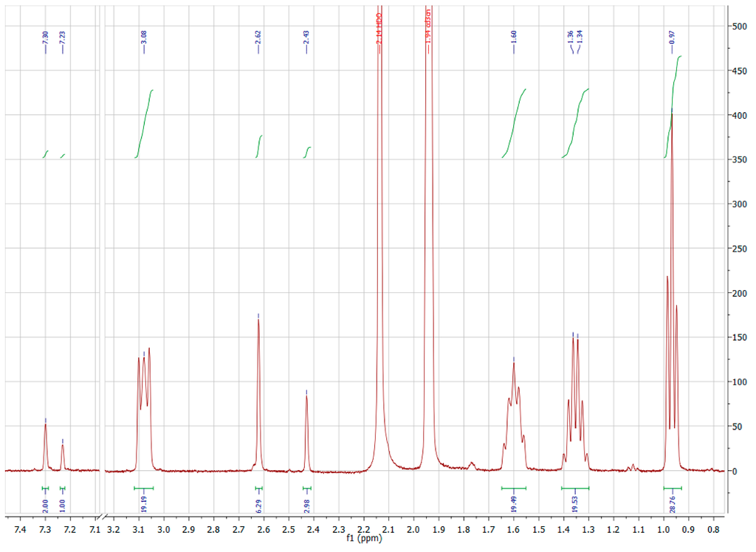The width and height of the screenshot is (756, 552).
Task: Select the 19.49 integral value
Action: coord(514,504)
